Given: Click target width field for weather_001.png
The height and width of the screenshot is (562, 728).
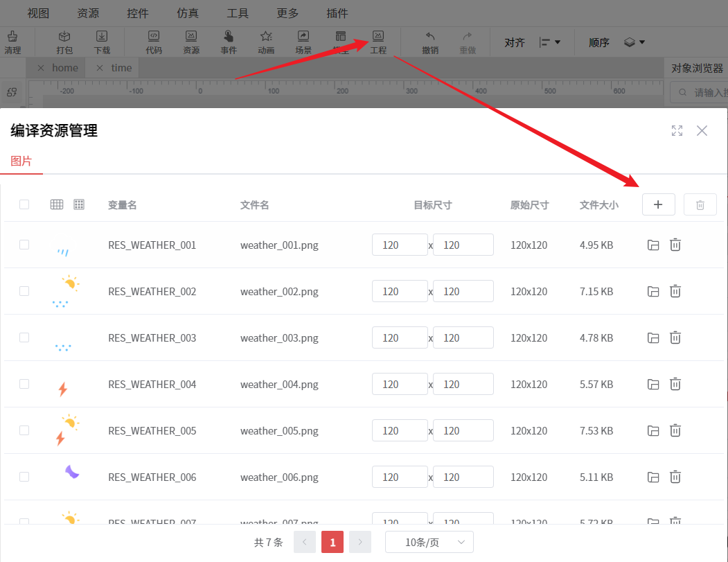Looking at the screenshot, I should tap(400, 245).
